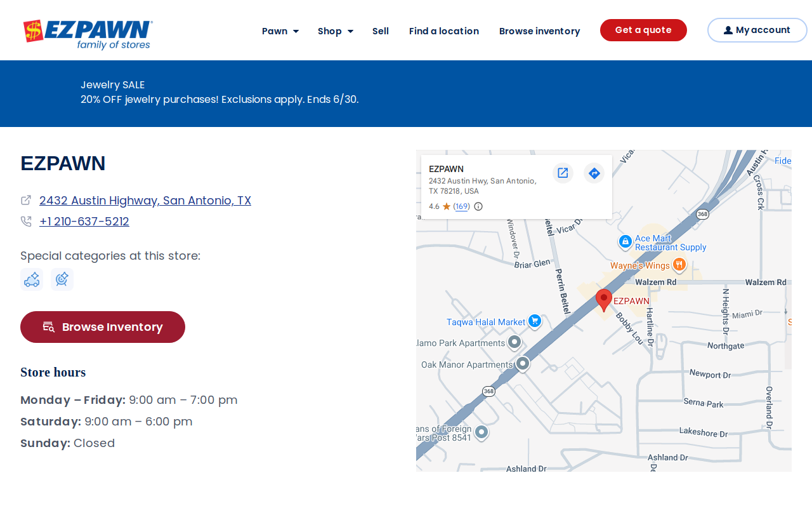Select Browse inventory in the top navigation
The image size is (812, 508).
tap(539, 31)
